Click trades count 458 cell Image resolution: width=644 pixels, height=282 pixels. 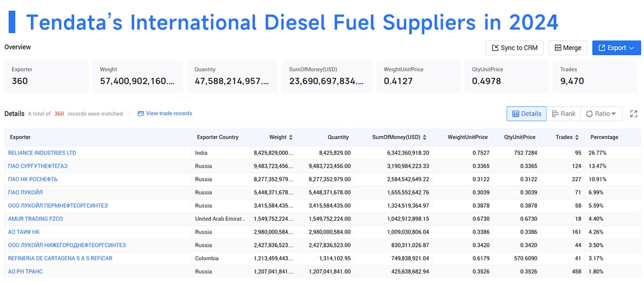pyautogui.click(x=576, y=271)
